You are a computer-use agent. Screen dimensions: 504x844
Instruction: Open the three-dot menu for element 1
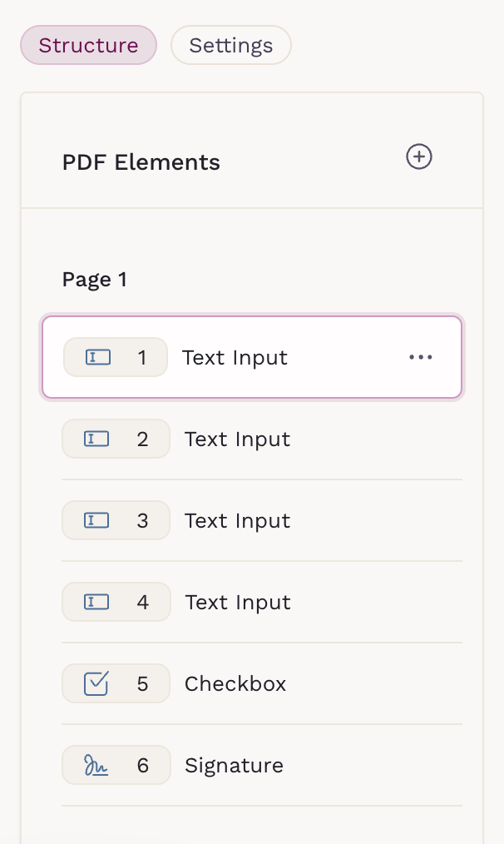[421, 358]
